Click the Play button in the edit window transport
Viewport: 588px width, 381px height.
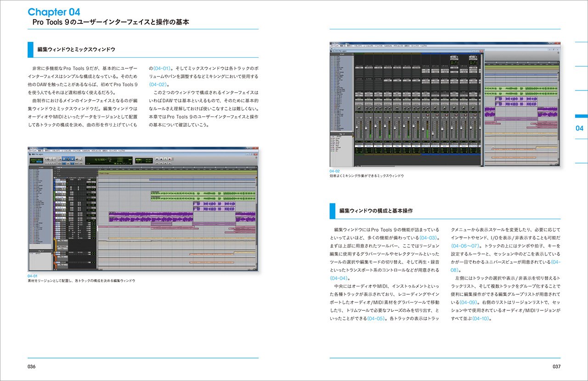tap(165, 159)
